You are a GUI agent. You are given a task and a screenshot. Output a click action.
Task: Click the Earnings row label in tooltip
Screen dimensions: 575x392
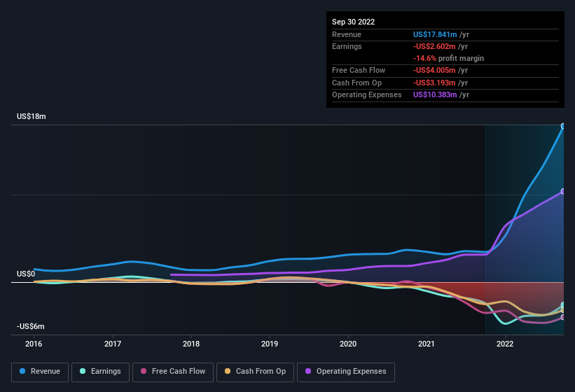(x=347, y=46)
